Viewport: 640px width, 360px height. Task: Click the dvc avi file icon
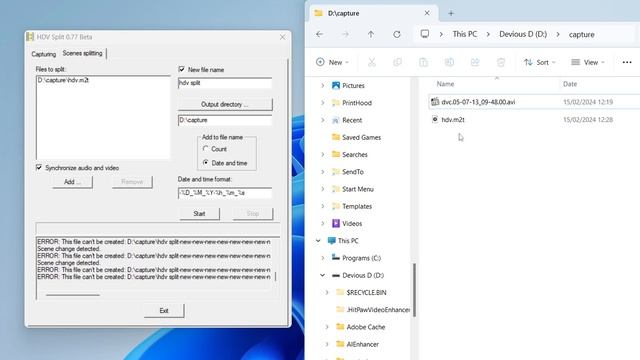[435, 102]
